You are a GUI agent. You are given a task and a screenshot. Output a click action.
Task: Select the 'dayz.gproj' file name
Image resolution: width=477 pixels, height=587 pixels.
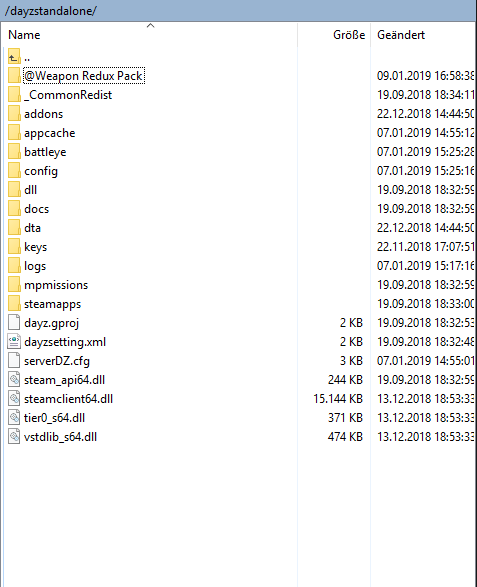pyautogui.click(x=51, y=323)
